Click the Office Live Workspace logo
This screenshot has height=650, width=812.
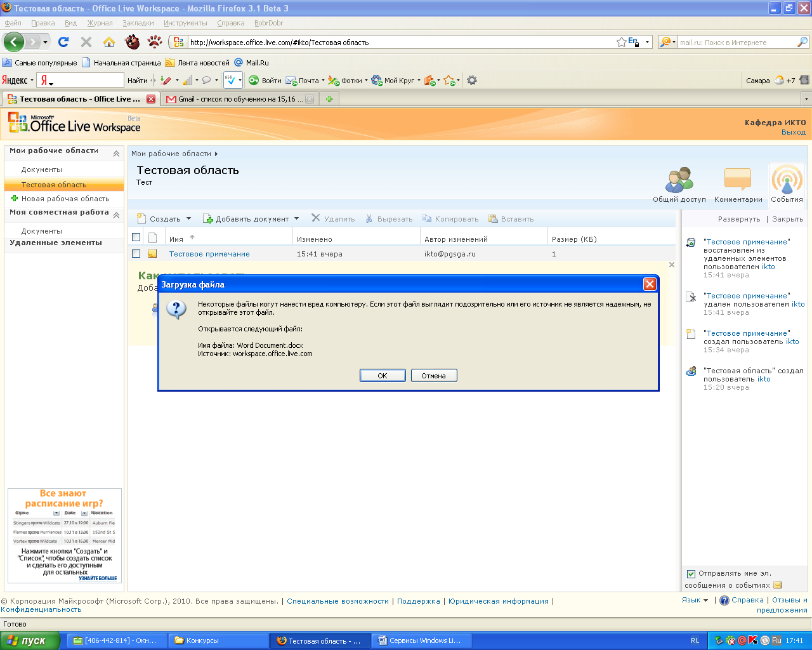point(74,123)
